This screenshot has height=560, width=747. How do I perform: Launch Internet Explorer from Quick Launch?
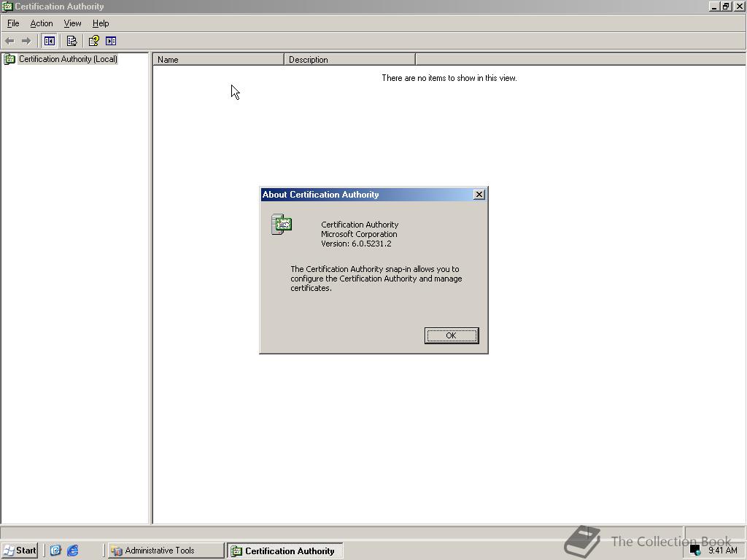click(x=72, y=551)
